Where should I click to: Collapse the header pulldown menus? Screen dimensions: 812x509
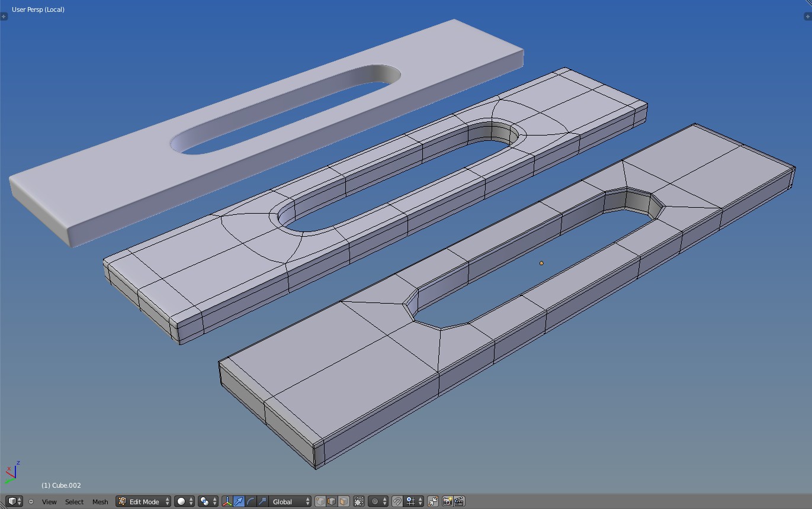(x=31, y=502)
